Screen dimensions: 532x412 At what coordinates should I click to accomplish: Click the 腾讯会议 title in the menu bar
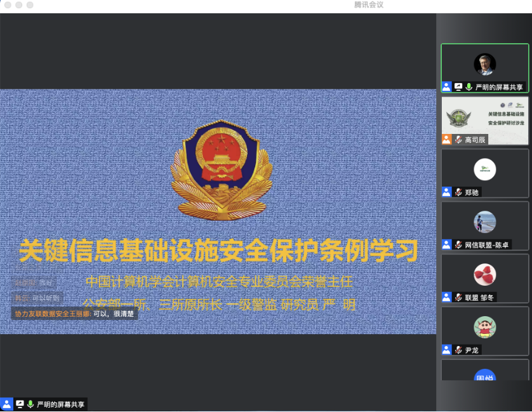coord(369,5)
